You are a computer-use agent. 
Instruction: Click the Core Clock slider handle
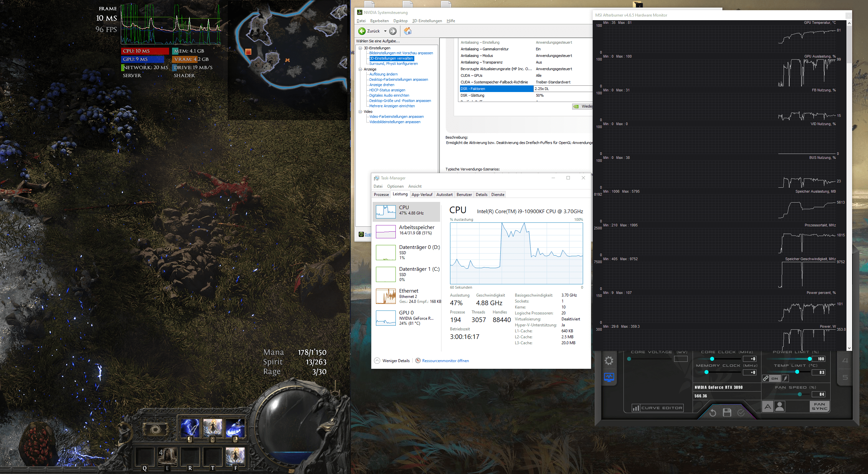[x=712, y=359]
